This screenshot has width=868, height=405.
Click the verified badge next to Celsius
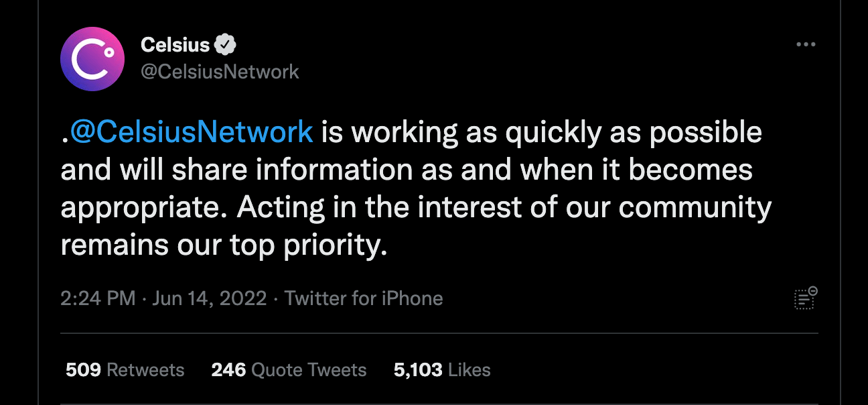(x=226, y=45)
